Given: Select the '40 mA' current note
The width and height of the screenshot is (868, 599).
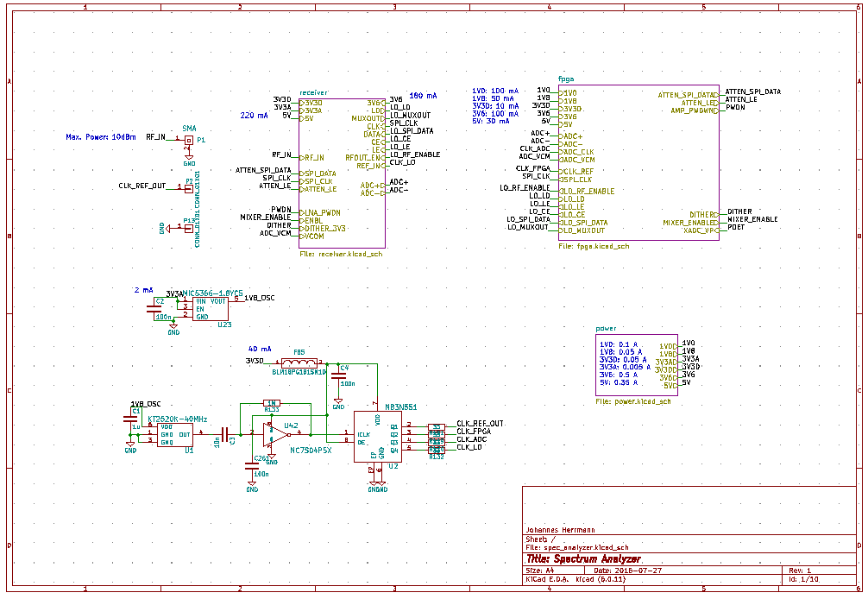Looking at the screenshot, I should coord(260,349).
